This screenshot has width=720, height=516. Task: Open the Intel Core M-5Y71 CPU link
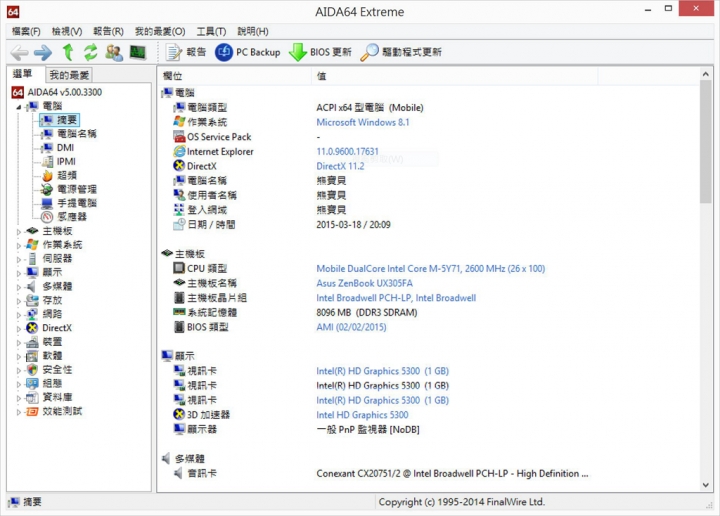[x=431, y=269]
